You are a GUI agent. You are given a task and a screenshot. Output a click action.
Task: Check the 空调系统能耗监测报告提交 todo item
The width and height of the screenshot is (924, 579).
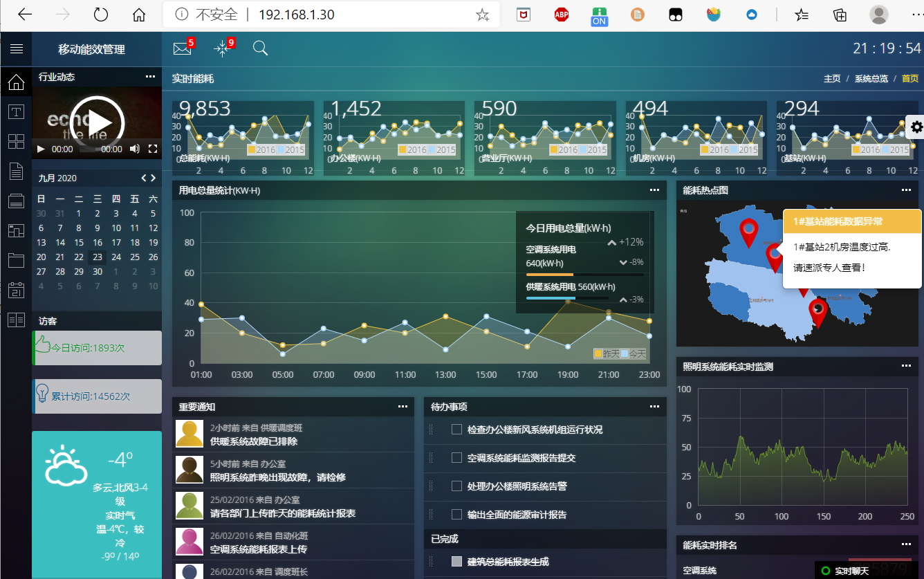456,458
